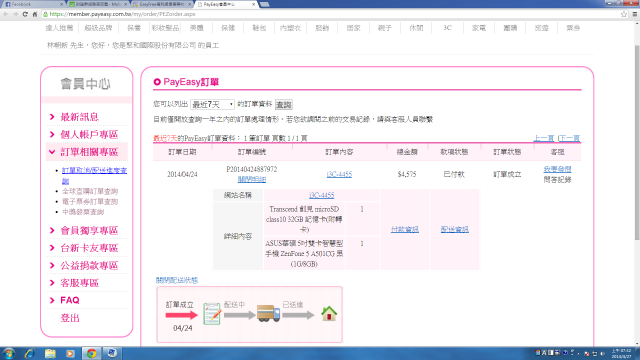Open the 服飾 category menu
The image size is (640, 360).
322,28
